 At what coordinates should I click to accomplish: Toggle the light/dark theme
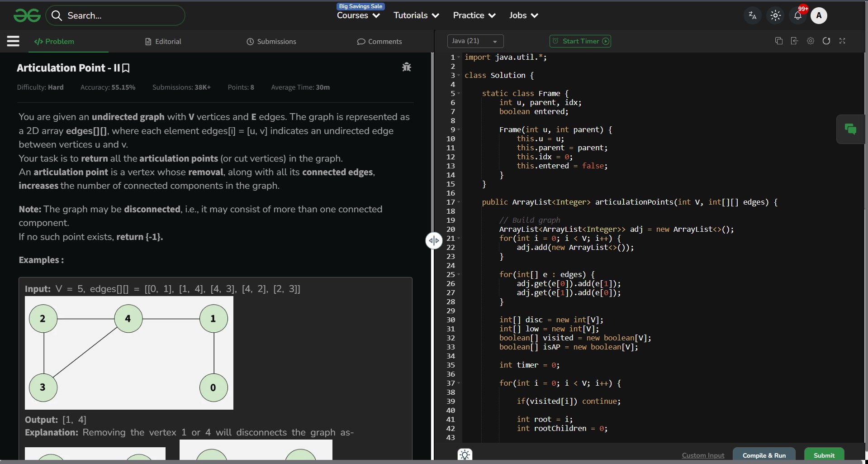[x=775, y=16]
